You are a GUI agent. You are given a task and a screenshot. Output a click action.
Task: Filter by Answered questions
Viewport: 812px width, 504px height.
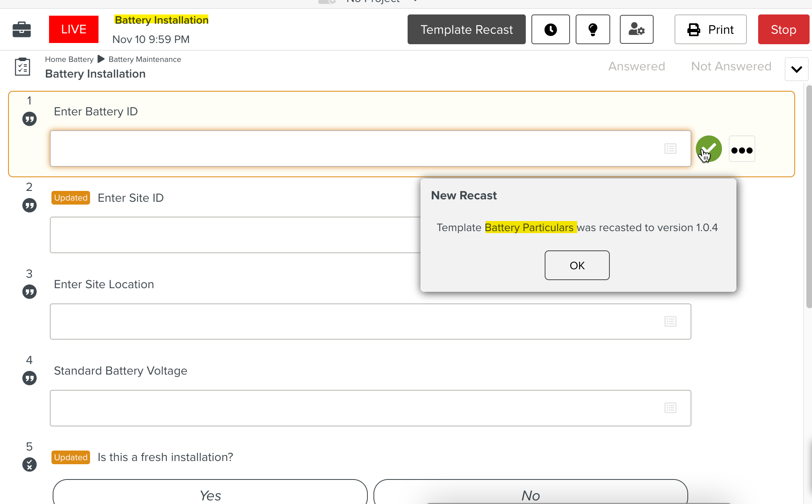[636, 66]
